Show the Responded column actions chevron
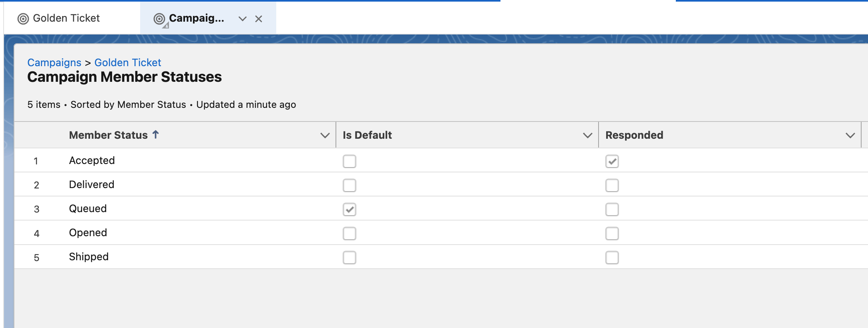This screenshot has height=328, width=868. pyautogui.click(x=850, y=136)
